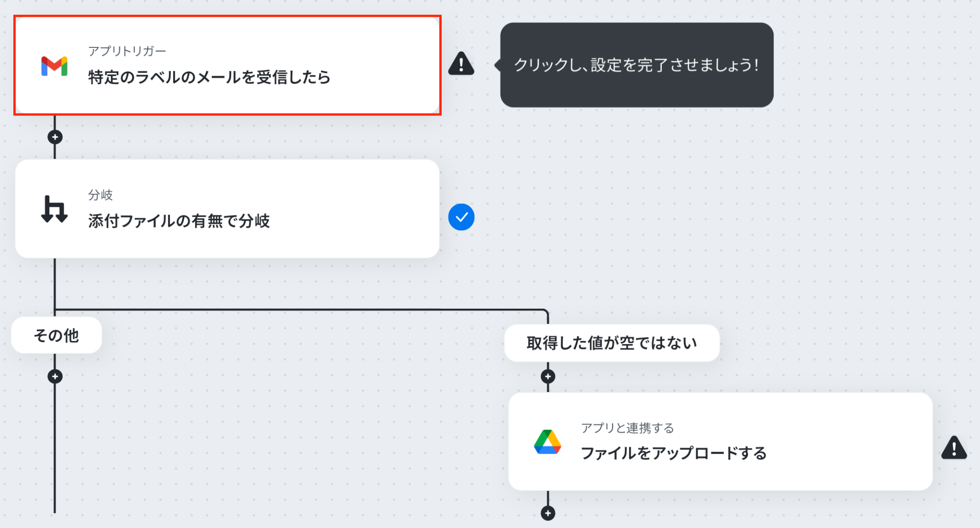Select the 取得した値が空ではない branch label
This screenshot has width=980, height=528.
point(612,343)
